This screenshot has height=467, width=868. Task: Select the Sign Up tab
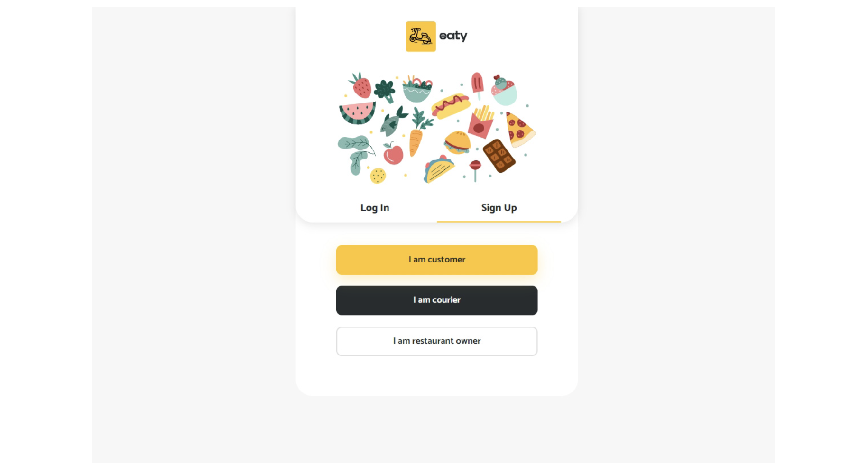click(x=499, y=208)
